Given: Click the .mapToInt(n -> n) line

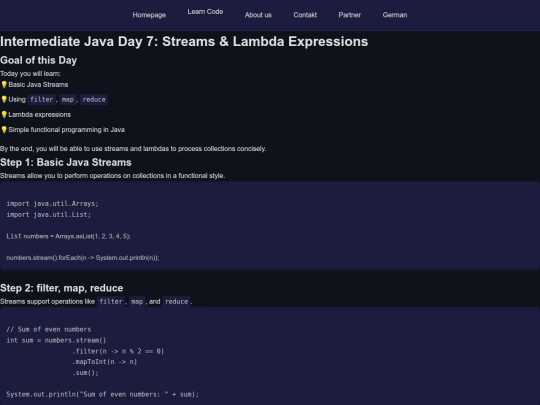Looking at the screenshot, I should click(104, 362).
